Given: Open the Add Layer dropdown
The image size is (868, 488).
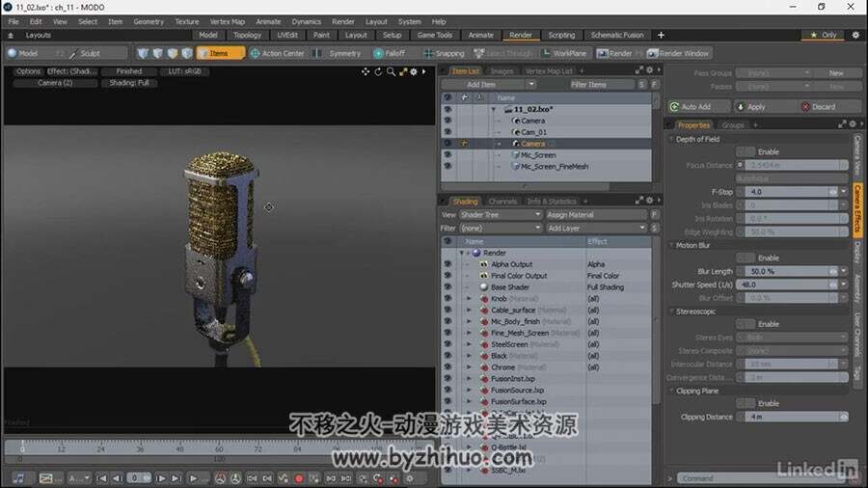Looking at the screenshot, I should coord(596,228).
